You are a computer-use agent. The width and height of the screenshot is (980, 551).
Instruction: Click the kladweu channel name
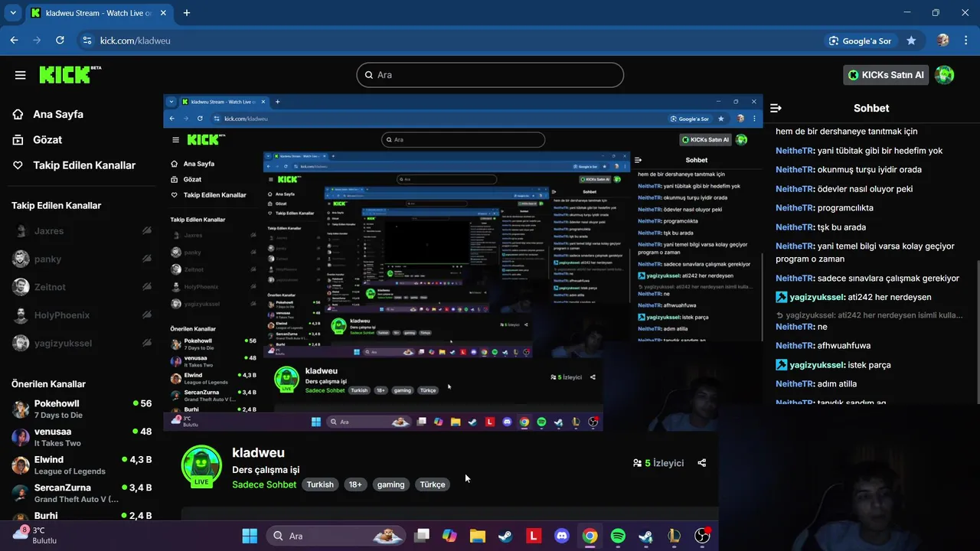pos(258,453)
